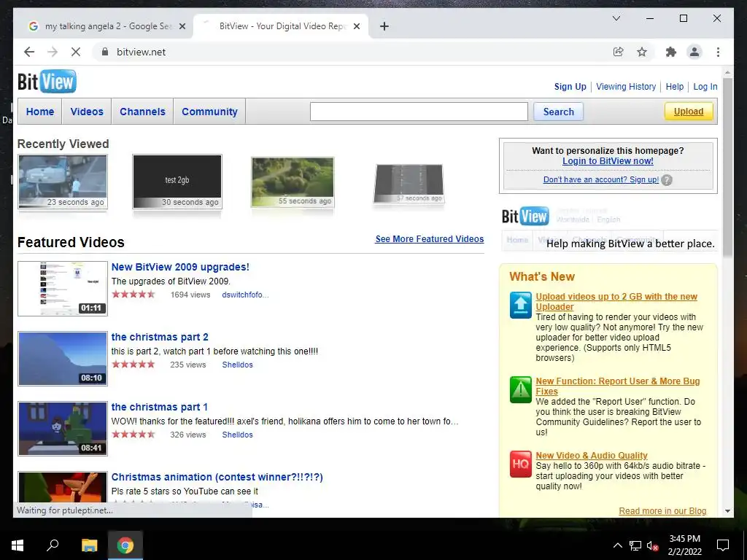
Task: Open the christmas part 1 thumbnail
Action: tap(63, 429)
